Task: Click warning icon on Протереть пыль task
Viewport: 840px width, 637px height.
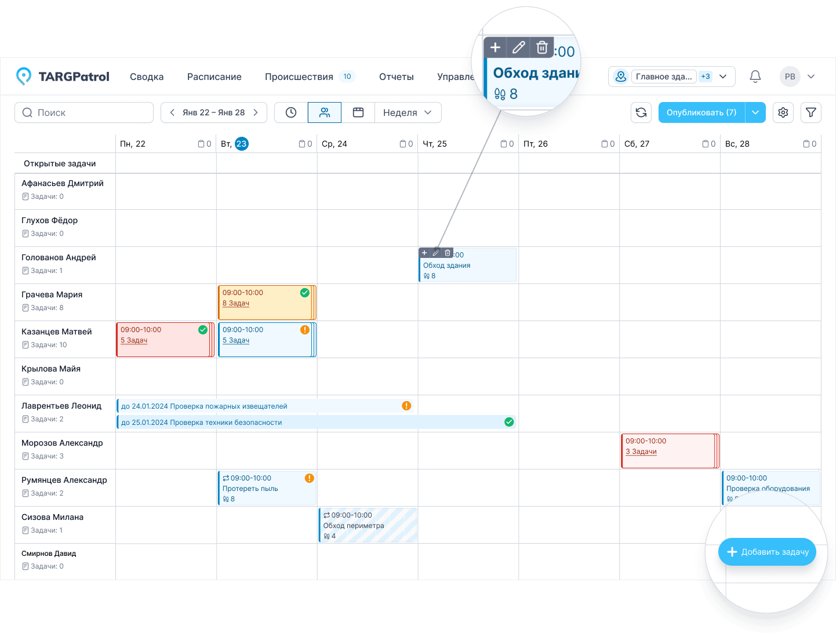Action: (x=310, y=478)
